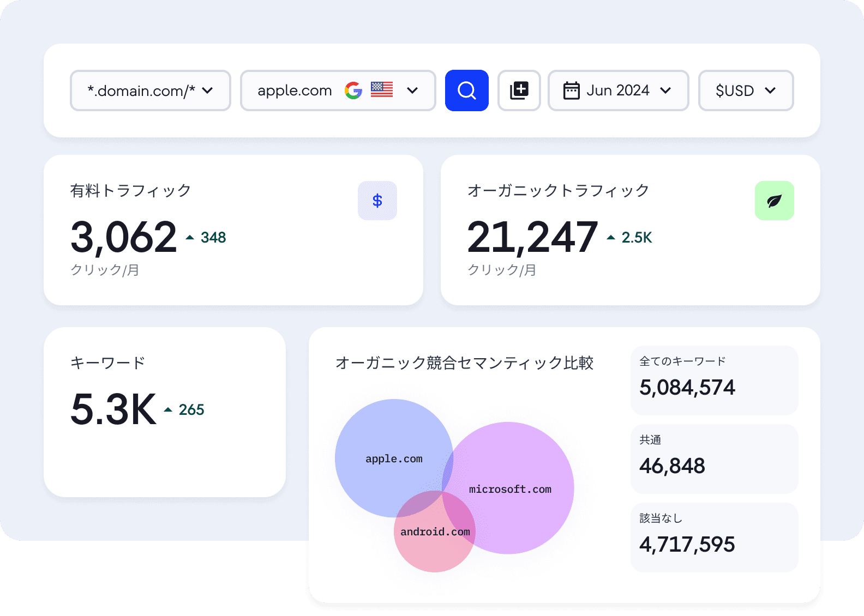Click the blue search magnifier button
Screen dimensions: 864x616
point(467,90)
